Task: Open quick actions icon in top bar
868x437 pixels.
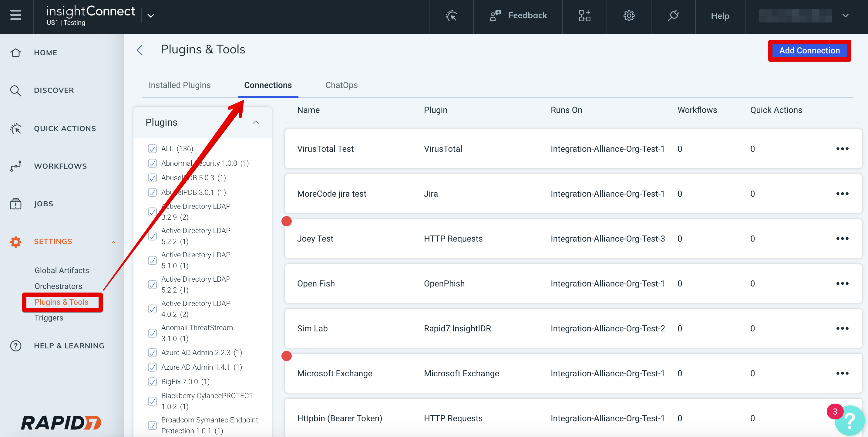Action: pos(451,15)
